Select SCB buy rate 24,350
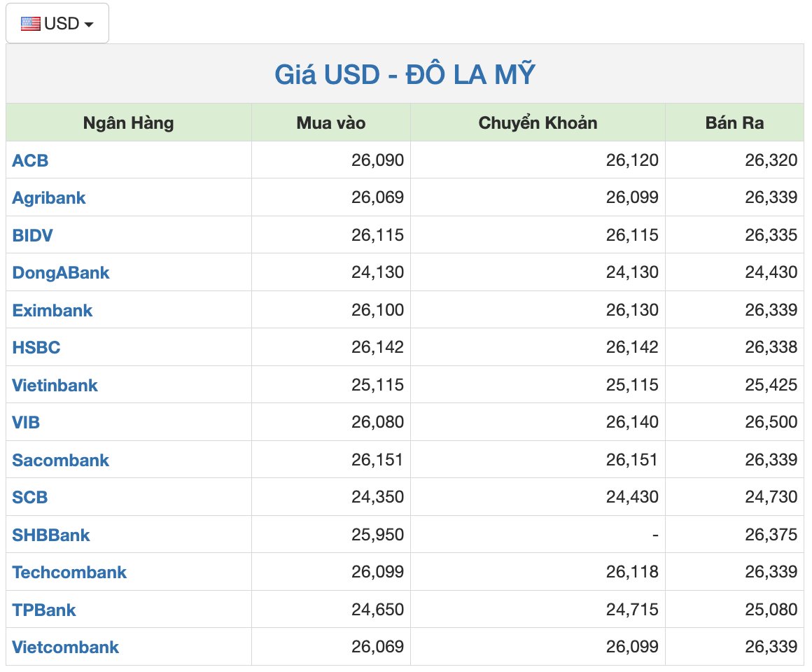The width and height of the screenshot is (812, 672). [377, 498]
